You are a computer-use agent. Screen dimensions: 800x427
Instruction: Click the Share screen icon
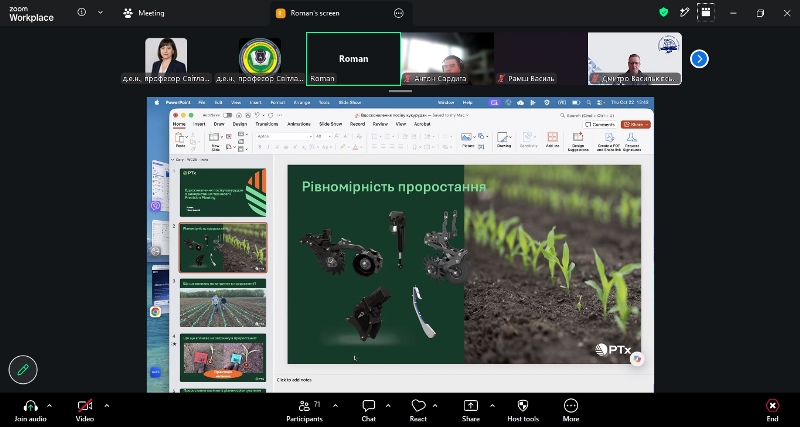click(470, 406)
